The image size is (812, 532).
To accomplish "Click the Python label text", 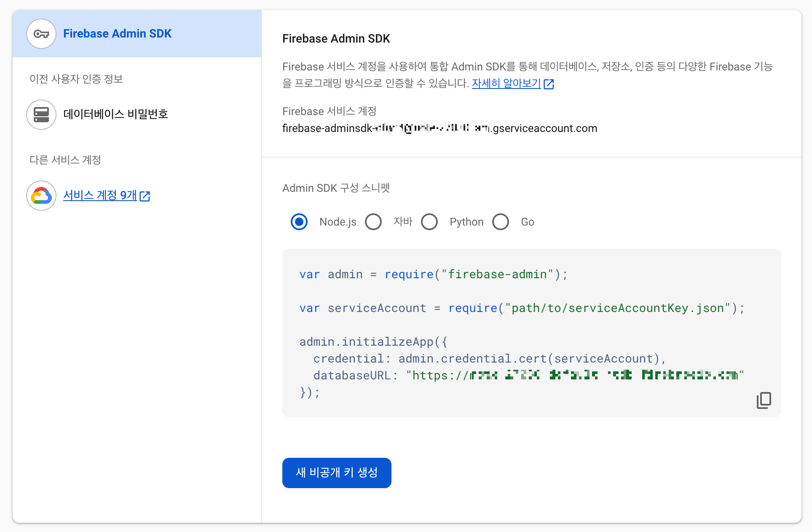I will 466,222.
